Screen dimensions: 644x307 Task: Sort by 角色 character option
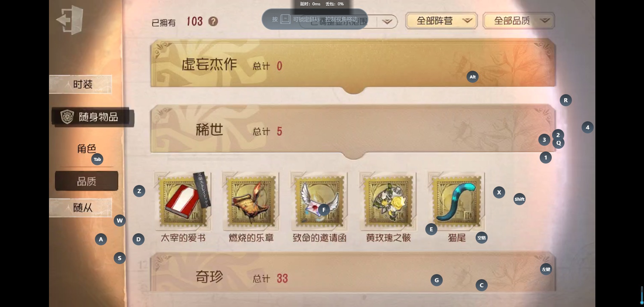click(x=87, y=148)
